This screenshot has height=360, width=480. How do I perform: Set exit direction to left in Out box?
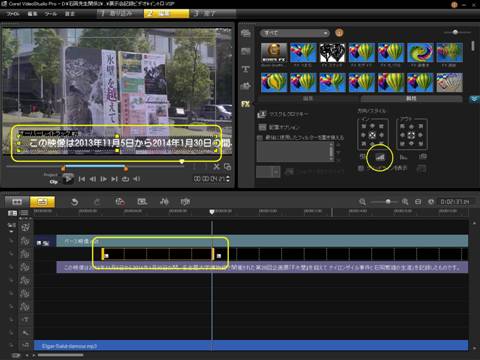coord(402,135)
